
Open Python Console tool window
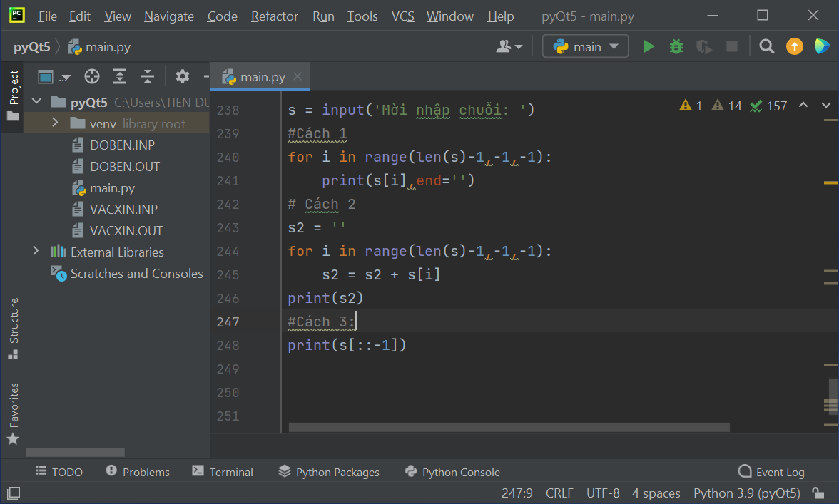(452, 472)
